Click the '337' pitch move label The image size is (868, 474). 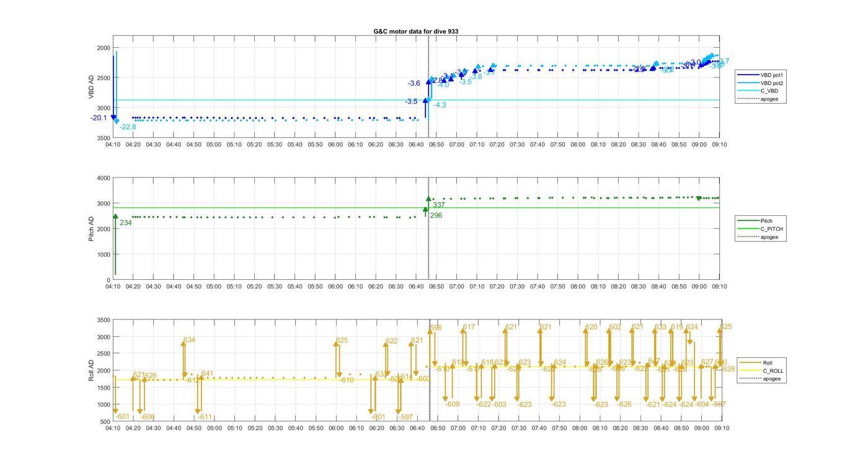coord(439,205)
